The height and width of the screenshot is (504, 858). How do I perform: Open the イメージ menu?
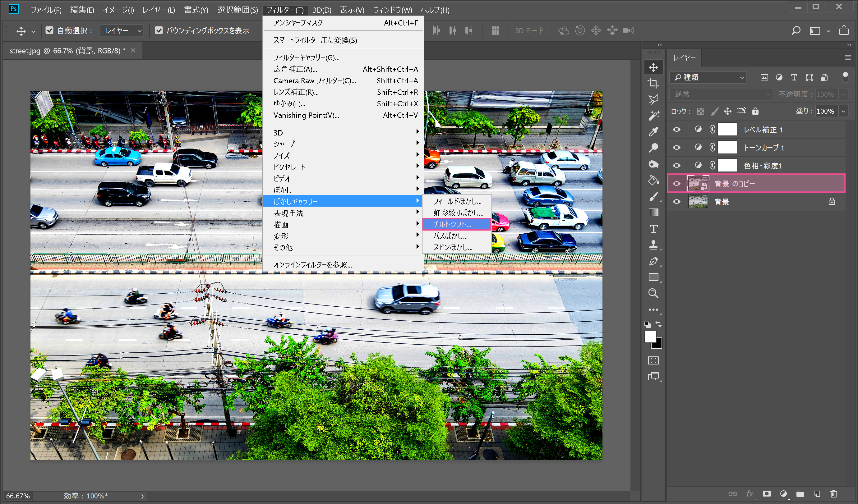(118, 10)
